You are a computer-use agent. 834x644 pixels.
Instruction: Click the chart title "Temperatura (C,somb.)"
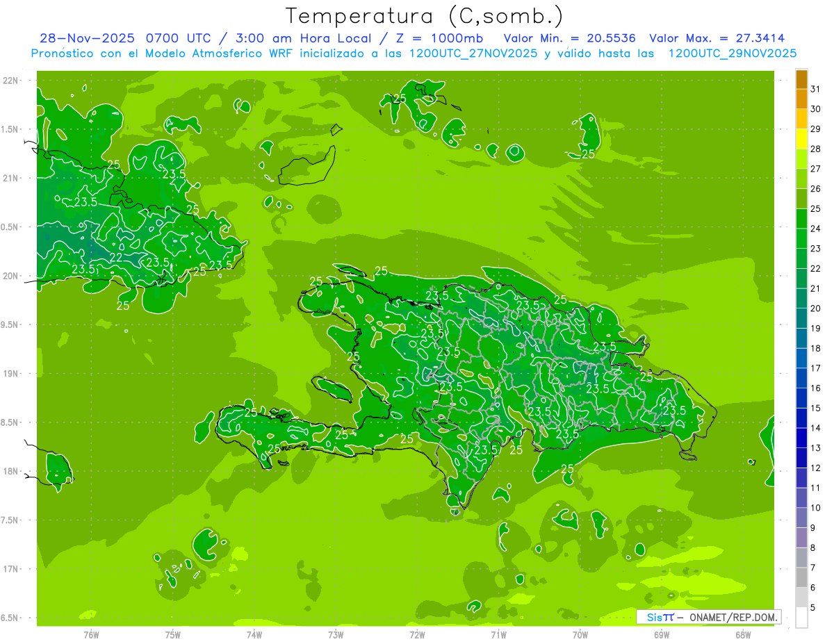425,16
